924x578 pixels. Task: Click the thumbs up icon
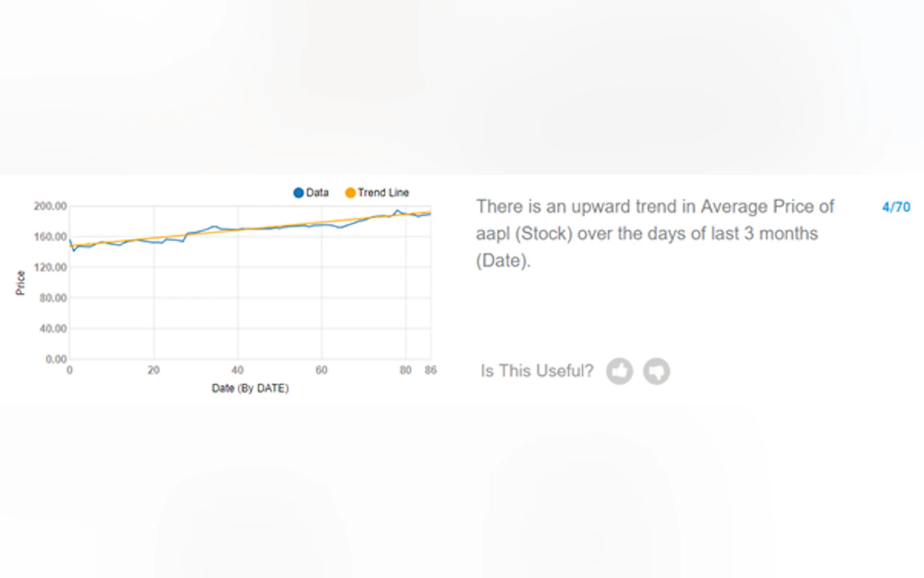[619, 371]
